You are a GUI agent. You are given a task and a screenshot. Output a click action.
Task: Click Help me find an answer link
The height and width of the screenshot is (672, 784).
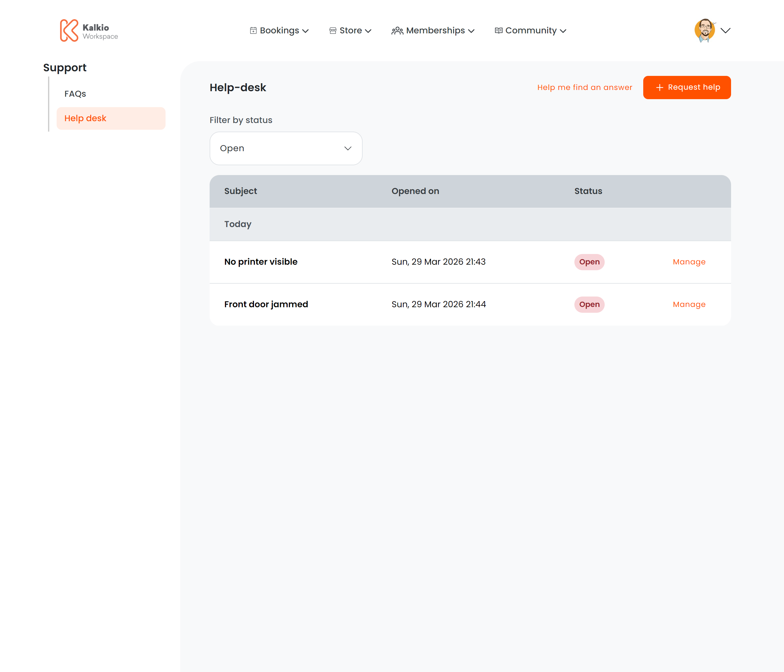coord(584,88)
